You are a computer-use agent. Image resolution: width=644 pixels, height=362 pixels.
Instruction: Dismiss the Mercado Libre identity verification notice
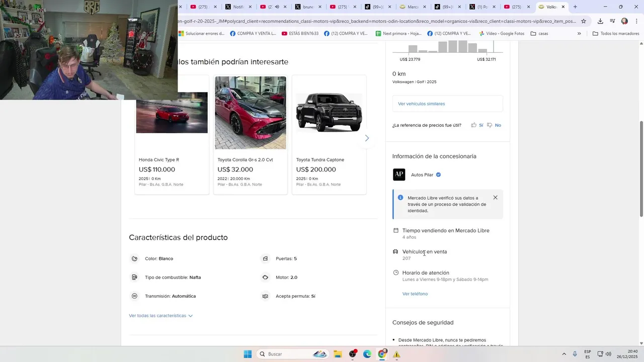point(495,198)
